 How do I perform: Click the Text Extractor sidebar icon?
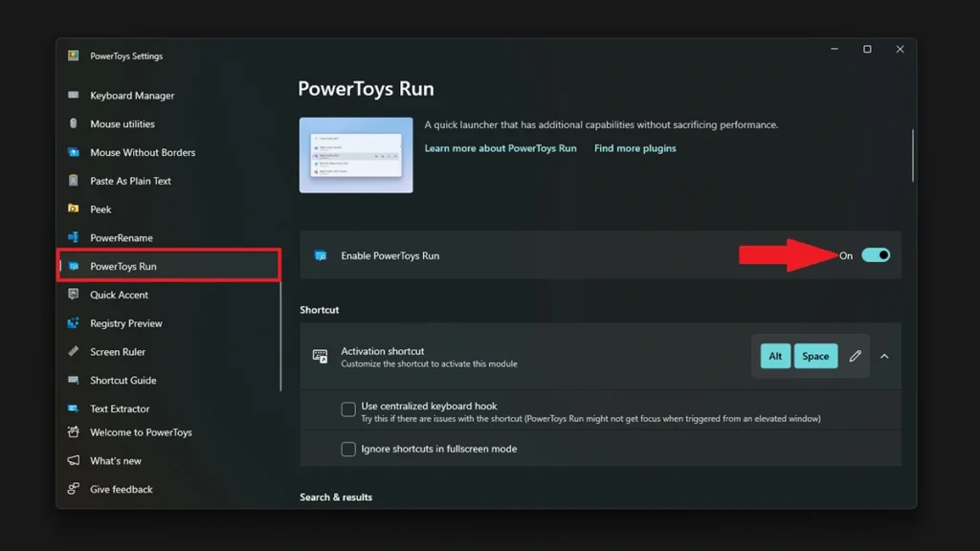point(73,408)
